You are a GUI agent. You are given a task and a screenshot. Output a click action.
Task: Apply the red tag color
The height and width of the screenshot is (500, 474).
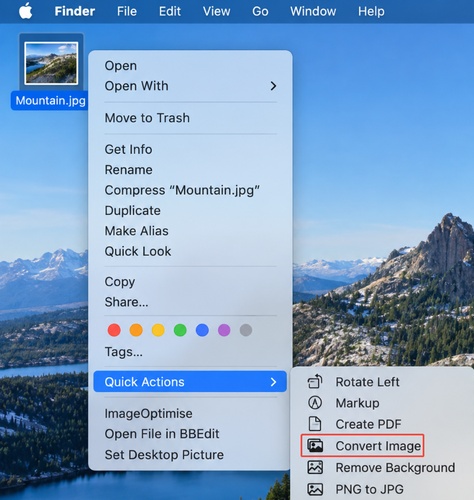click(x=114, y=330)
